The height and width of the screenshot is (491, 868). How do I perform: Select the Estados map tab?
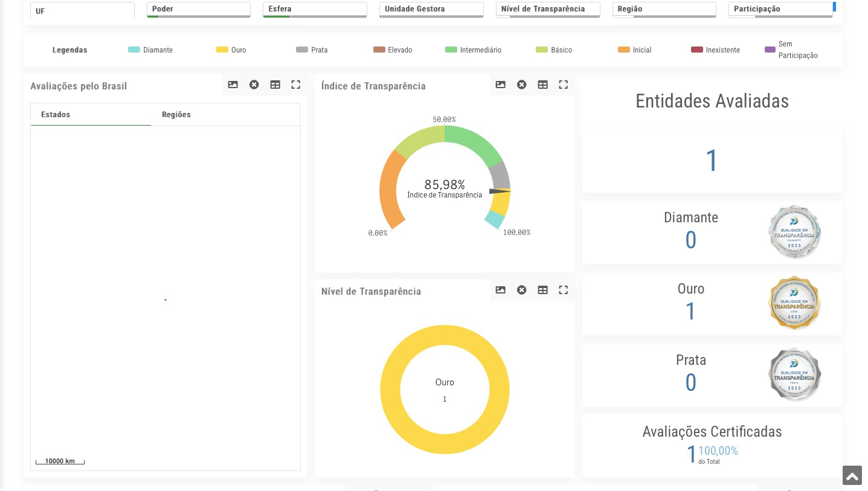56,115
